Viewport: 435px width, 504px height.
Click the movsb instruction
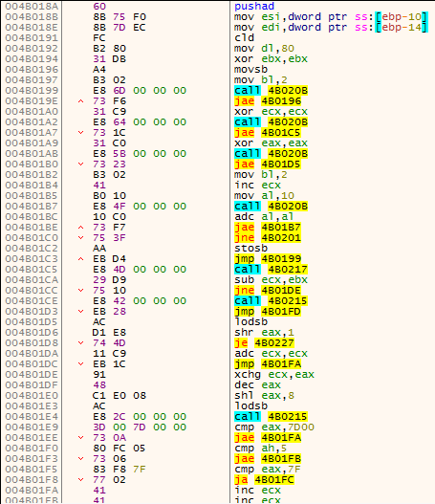(x=250, y=70)
